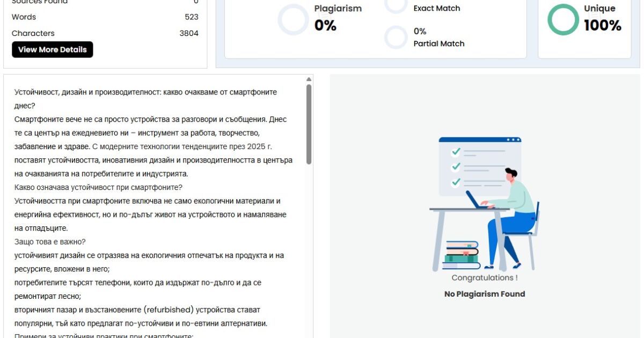Click the scroll-up arrow of the text panel

click(309, 79)
